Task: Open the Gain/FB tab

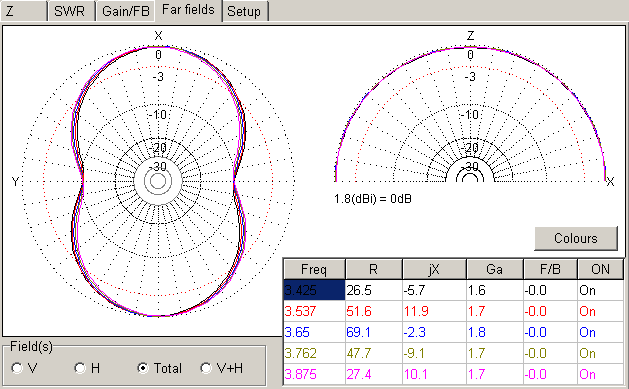Action: point(126,11)
